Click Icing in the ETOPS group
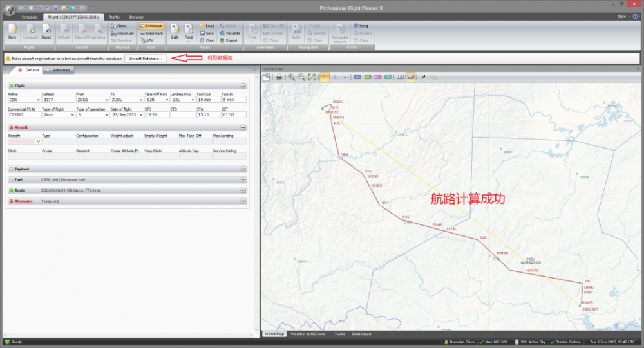Screen dimensions: 644x348 (361, 26)
